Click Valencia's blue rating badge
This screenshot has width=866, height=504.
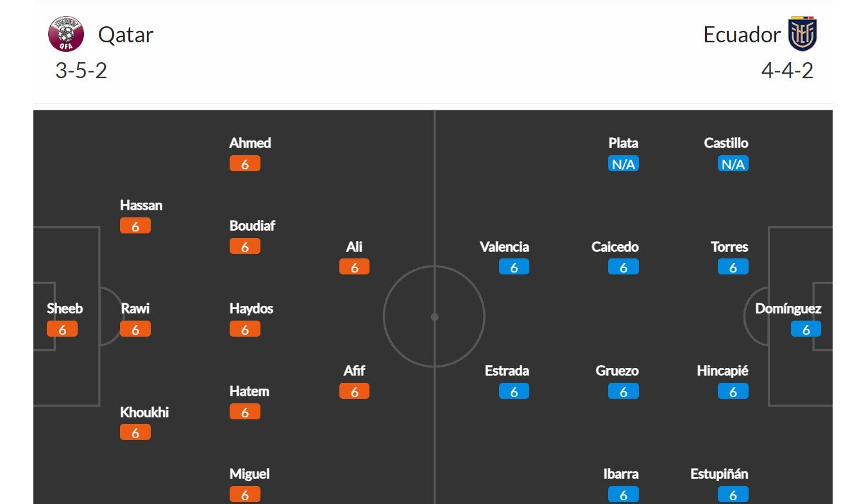pyautogui.click(x=514, y=267)
